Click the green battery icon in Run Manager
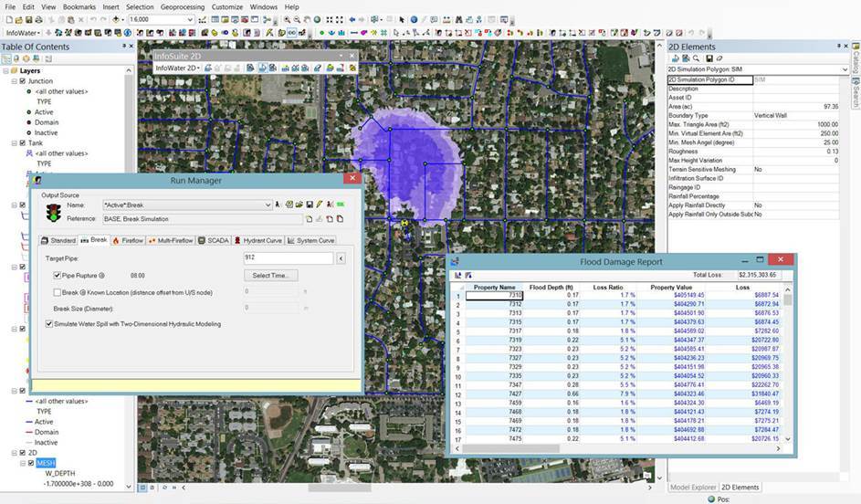Image resolution: width=861 pixels, height=504 pixels. pyautogui.click(x=341, y=205)
